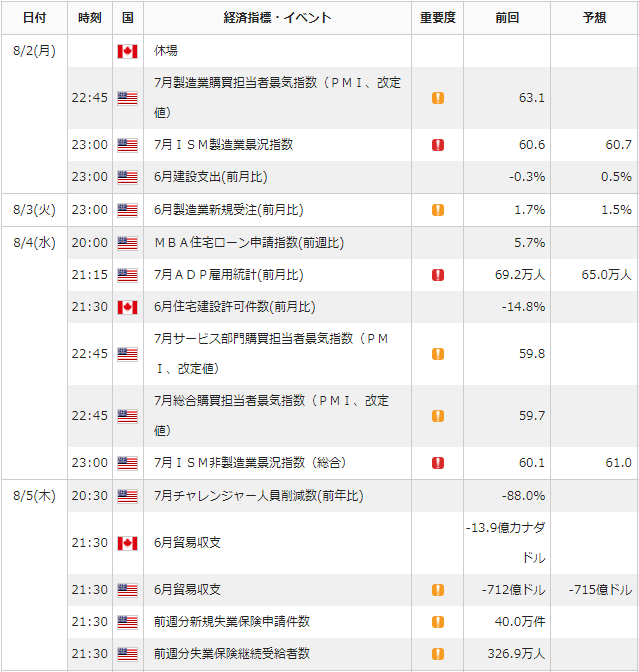The height and width of the screenshot is (672, 639).
Task: Click the orange importance icon for US 6月貿易収支
Action: (x=438, y=590)
